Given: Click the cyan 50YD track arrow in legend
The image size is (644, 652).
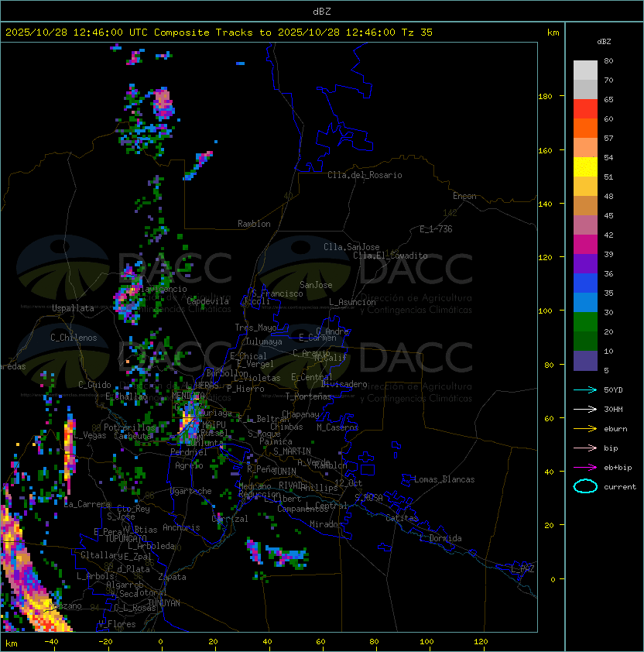Looking at the screenshot, I should pyautogui.click(x=585, y=389).
